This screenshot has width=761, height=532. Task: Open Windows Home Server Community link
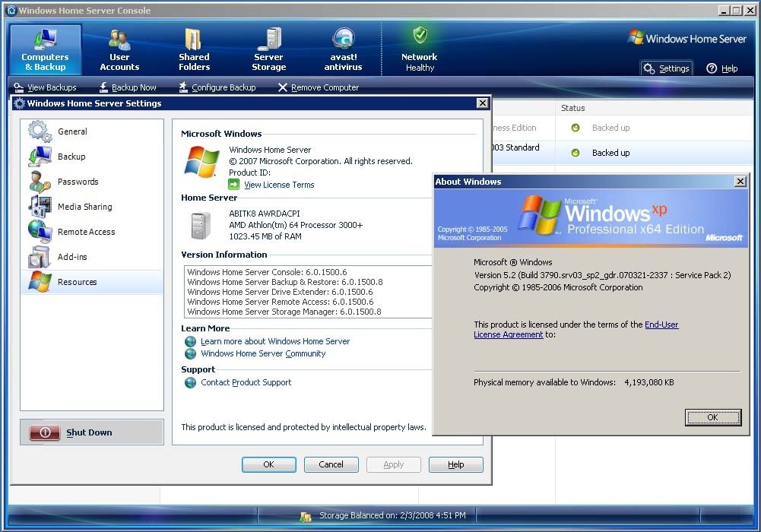(263, 353)
